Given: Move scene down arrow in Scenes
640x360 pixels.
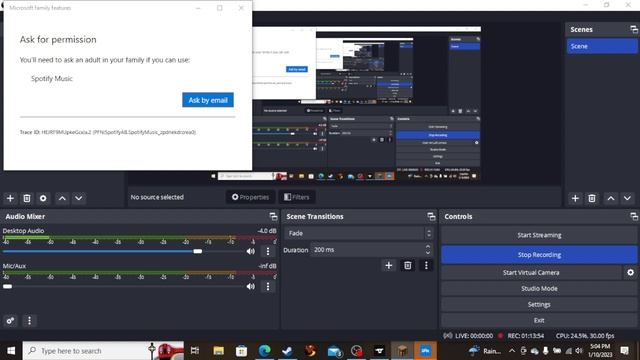Looking at the screenshot, I should pos(627,198).
